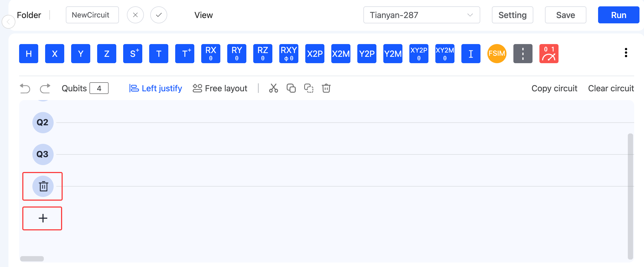Delete qubit using trash circle on wire
Viewport: 644px width, 267px height.
click(43, 186)
